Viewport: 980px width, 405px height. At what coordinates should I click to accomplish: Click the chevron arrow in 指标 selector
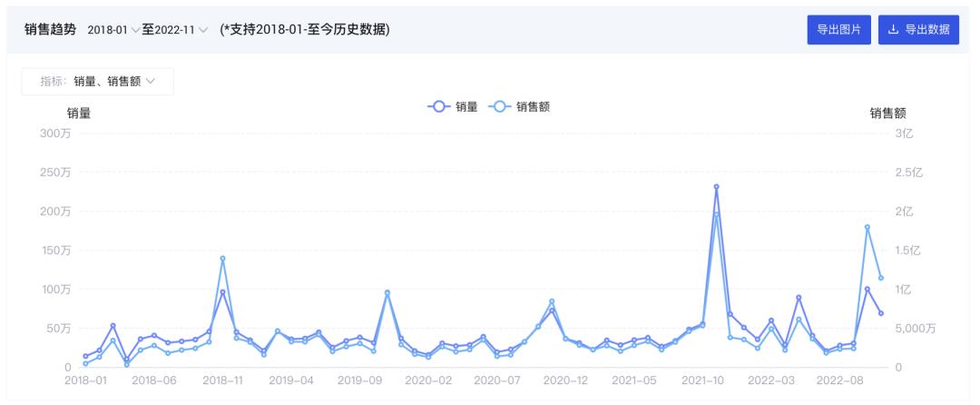click(151, 81)
